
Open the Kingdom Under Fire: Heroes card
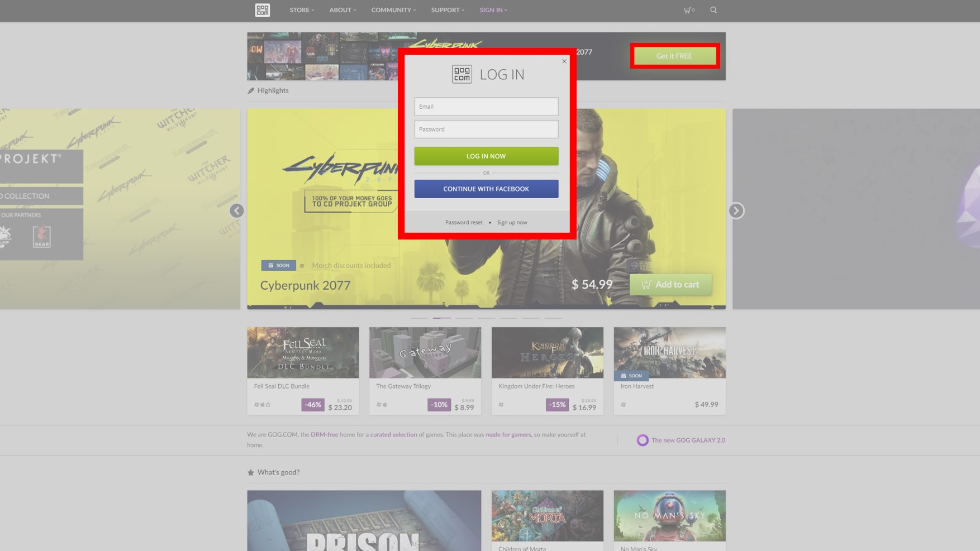coord(548,371)
